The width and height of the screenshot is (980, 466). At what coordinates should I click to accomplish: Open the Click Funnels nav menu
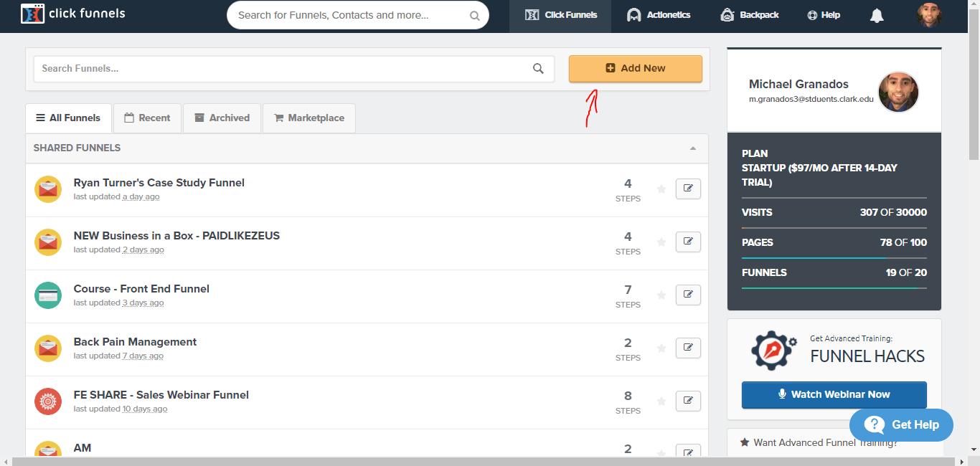pos(560,15)
